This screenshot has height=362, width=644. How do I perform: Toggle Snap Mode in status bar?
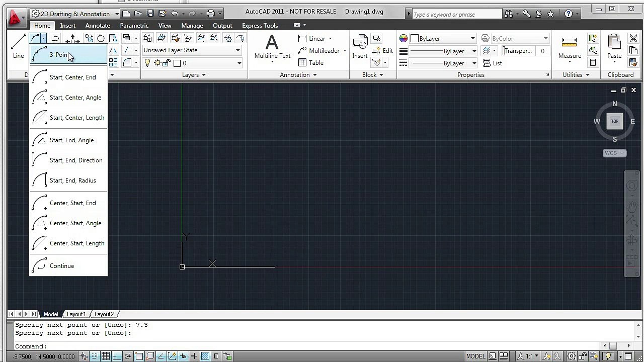(x=95, y=356)
